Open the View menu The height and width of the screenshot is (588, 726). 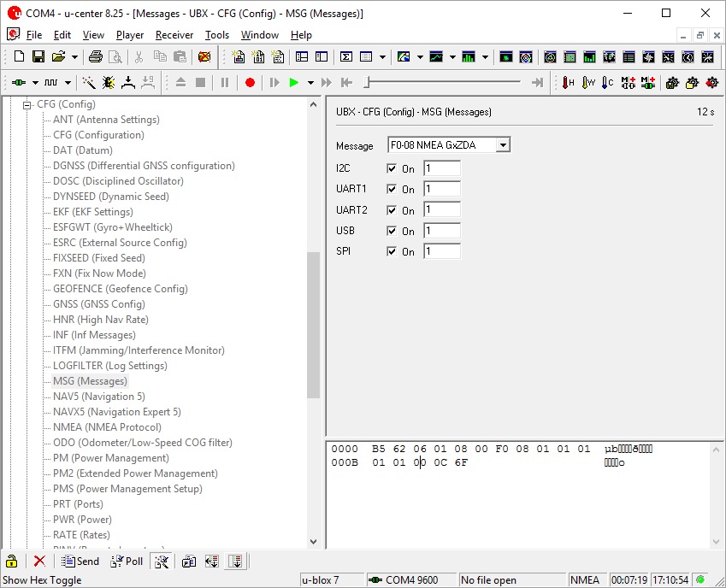pos(93,35)
